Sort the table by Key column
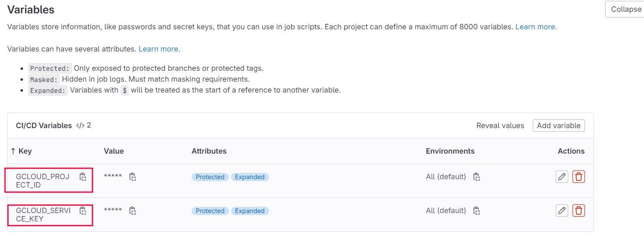This screenshot has height=239, width=644. (21, 151)
